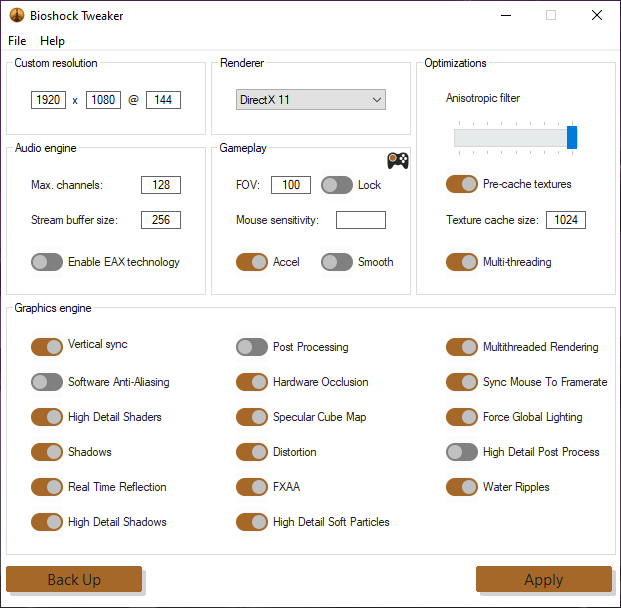Viewport: 621px width, 608px height.
Task: Open the File menu
Action: click(17, 41)
